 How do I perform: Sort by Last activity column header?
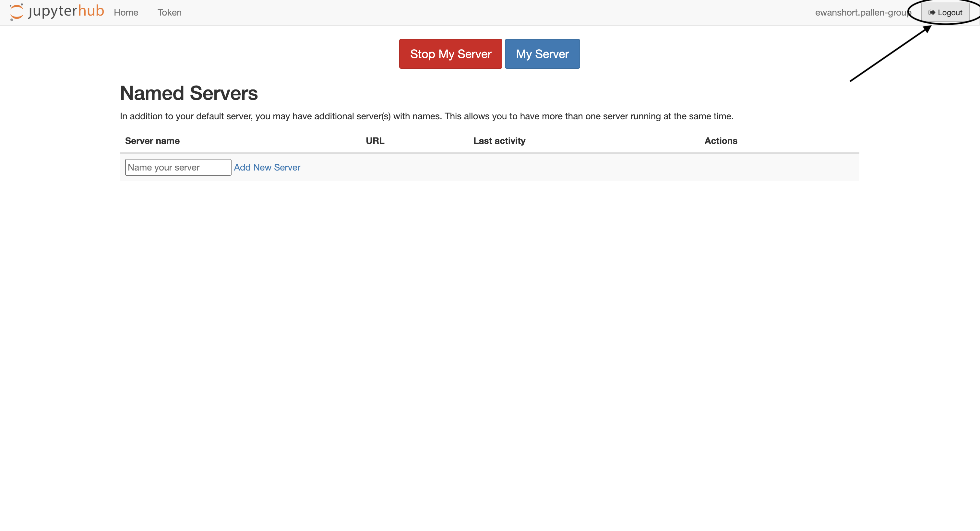[499, 141]
